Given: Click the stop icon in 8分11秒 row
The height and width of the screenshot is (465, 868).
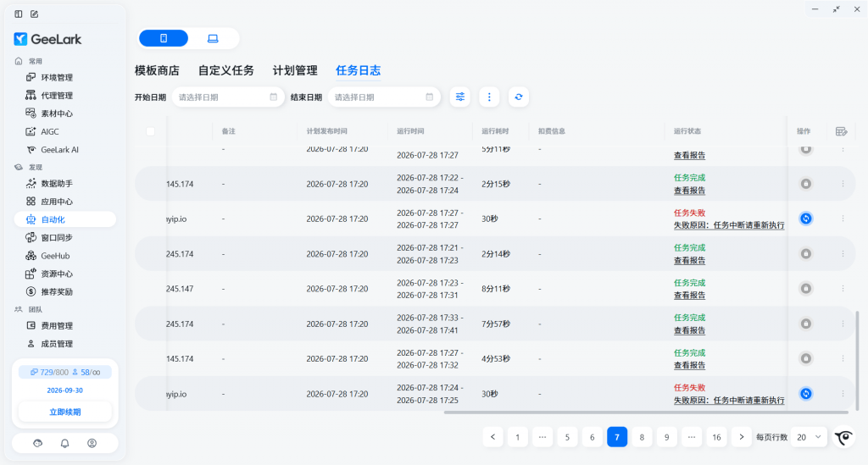Looking at the screenshot, I should point(806,289).
